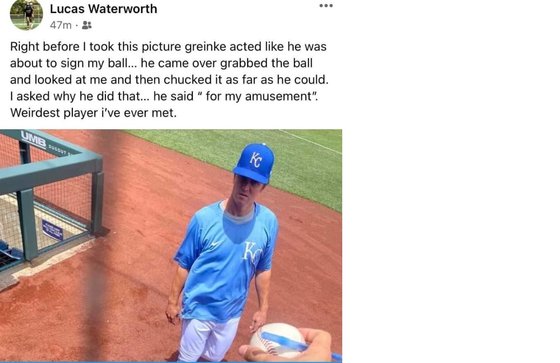Click the last line 'Weirdest player i've ever met.'
This screenshot has height=363, width=560.
click(x=93, y=113)
